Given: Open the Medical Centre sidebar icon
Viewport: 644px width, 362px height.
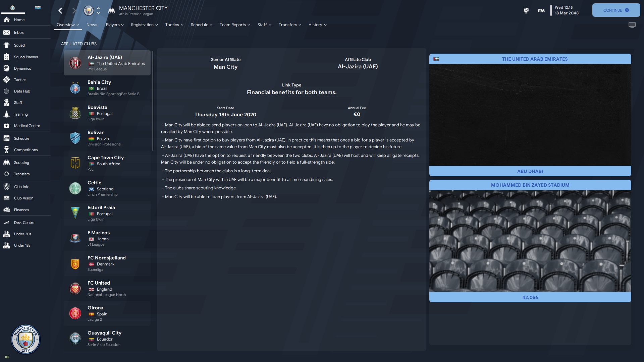Looking at the screenshot, I should (x=6, y=126).
